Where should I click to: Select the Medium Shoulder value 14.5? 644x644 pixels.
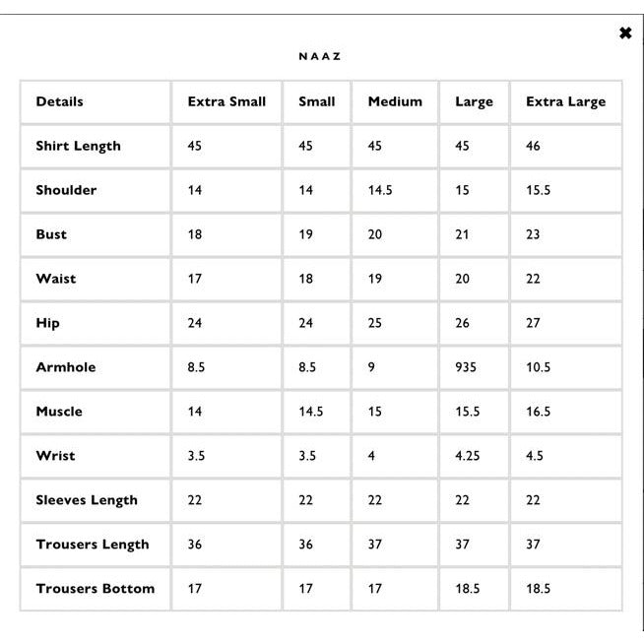[380, 190]
